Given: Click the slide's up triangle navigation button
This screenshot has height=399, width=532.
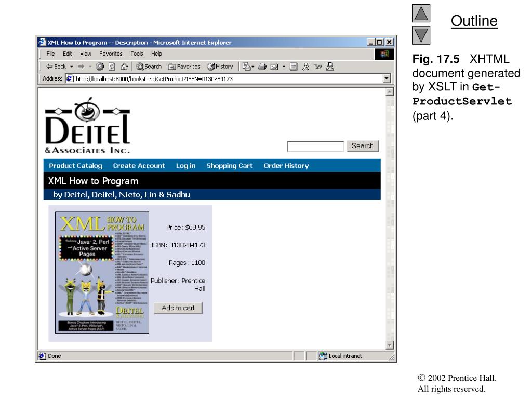Looking at the screenshot, I should (421, 13).
